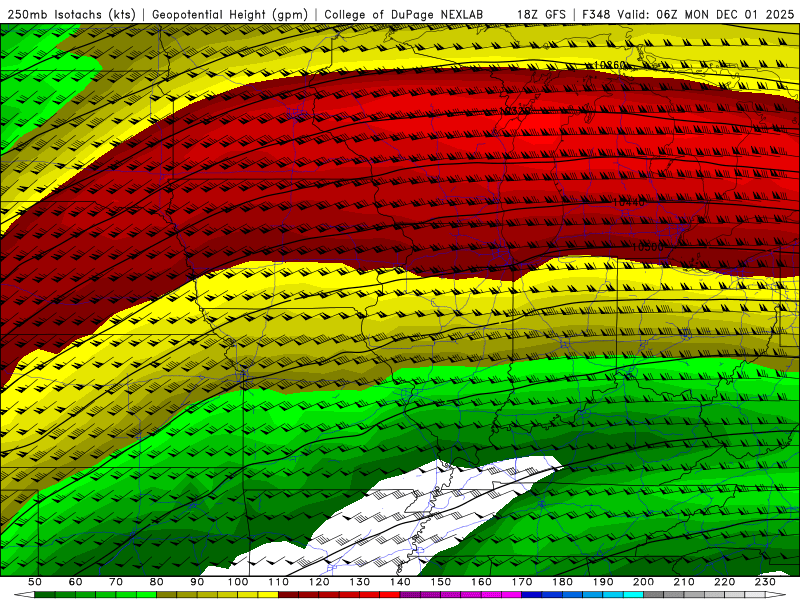This screenshot has width=800, height=600.
Task: Select the cyan swatch just before 200
Action: click(633, 594)
